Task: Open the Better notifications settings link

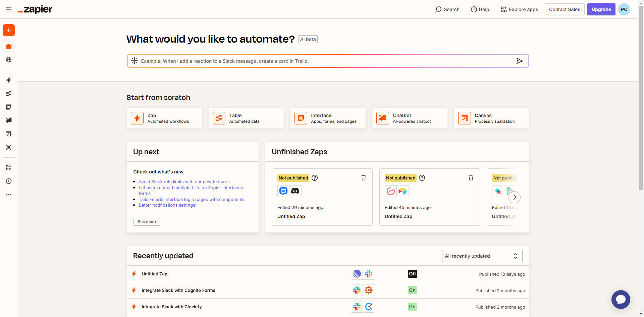Action: 167,205
